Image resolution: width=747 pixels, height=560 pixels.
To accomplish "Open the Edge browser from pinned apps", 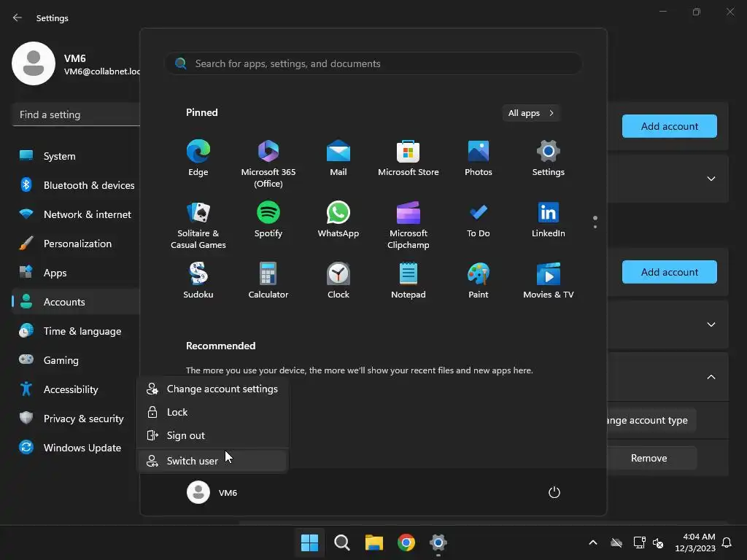I will (x=198, y=158).
